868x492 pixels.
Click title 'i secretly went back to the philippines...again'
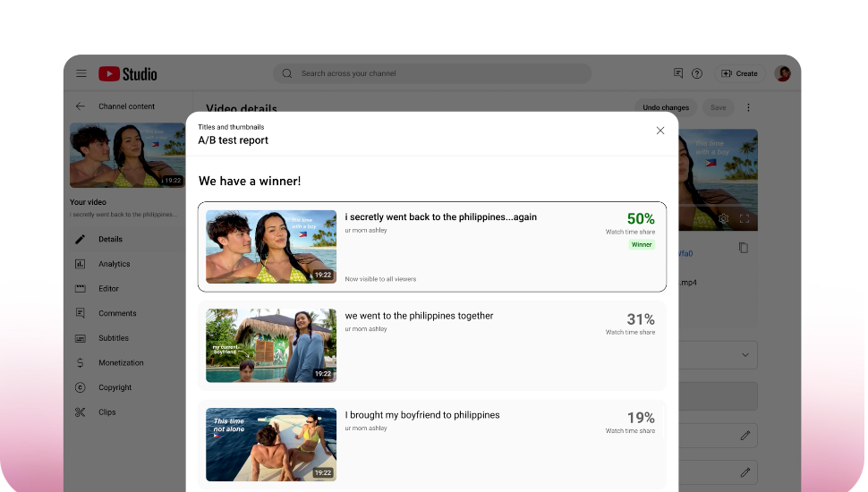(440, 217)
